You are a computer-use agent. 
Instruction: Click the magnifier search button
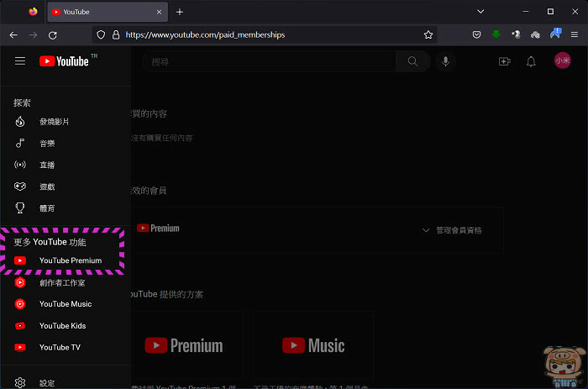[x=412, y=61]
